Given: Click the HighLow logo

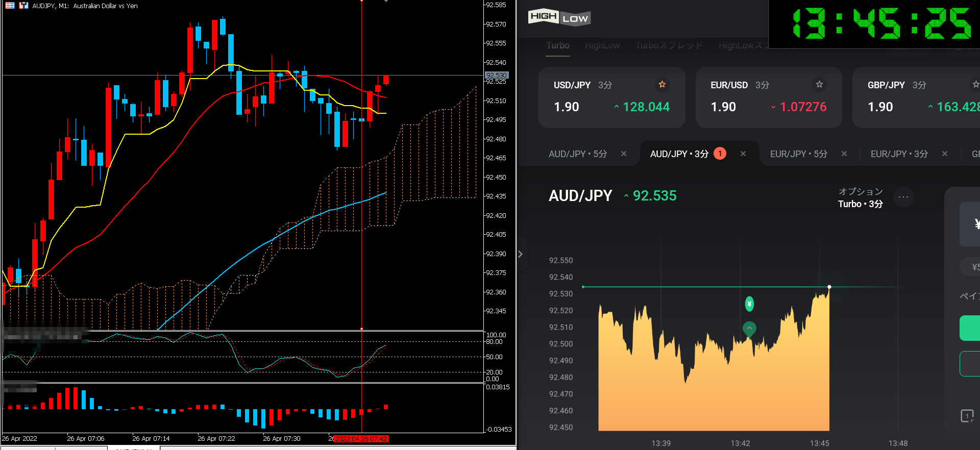Looking at the screenshot, I should tap(559, 17).
